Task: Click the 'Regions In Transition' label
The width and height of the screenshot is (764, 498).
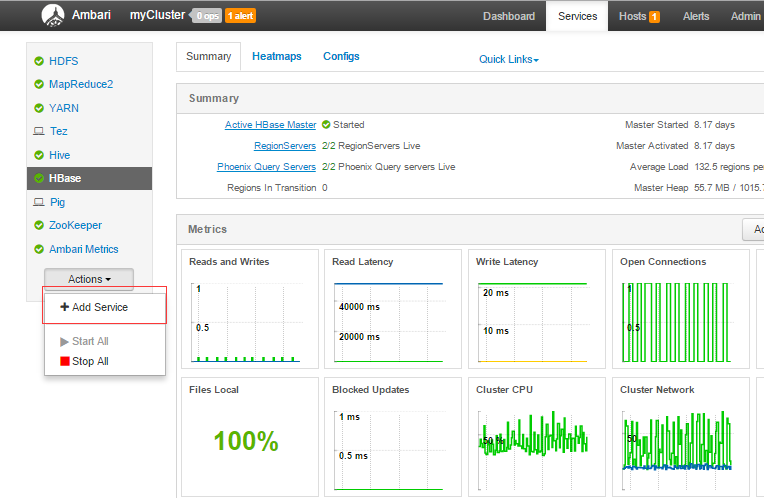Action: coord(271,188)
